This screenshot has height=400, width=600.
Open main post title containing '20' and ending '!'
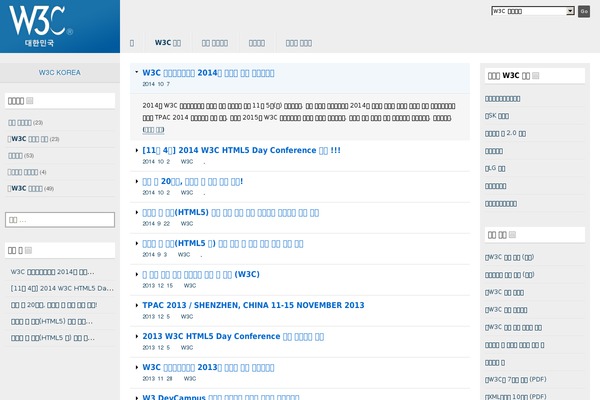[x=192, y=181]
